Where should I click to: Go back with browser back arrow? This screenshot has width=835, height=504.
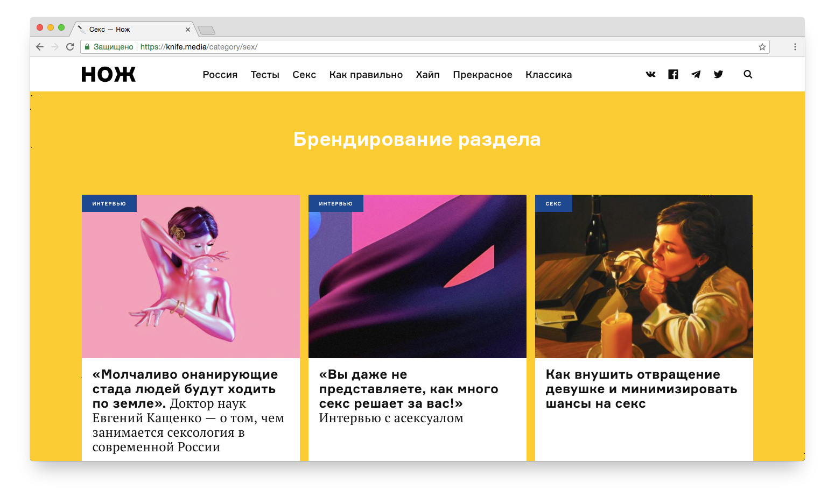pos(40,47)
